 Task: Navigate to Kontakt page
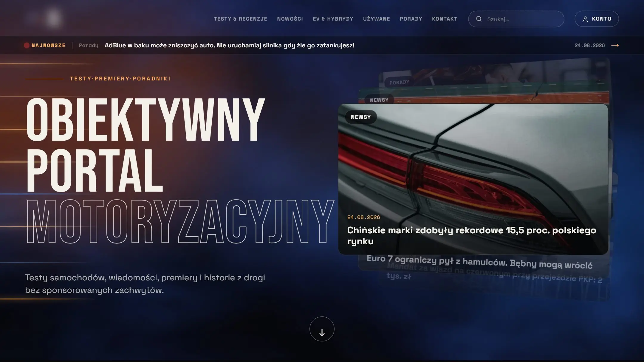[445, 19]
